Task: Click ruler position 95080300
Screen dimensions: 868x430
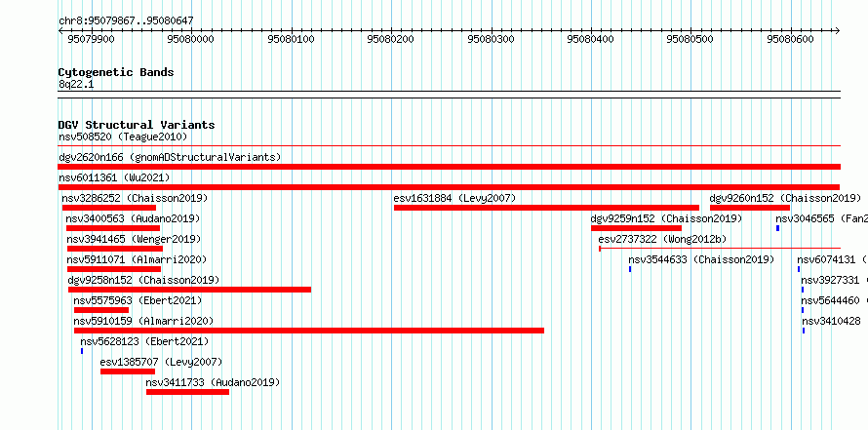Action: pos(491,39)
